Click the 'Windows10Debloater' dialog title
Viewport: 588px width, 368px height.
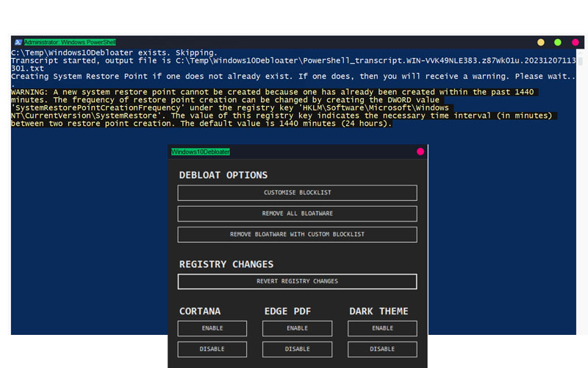click(201, 152)
